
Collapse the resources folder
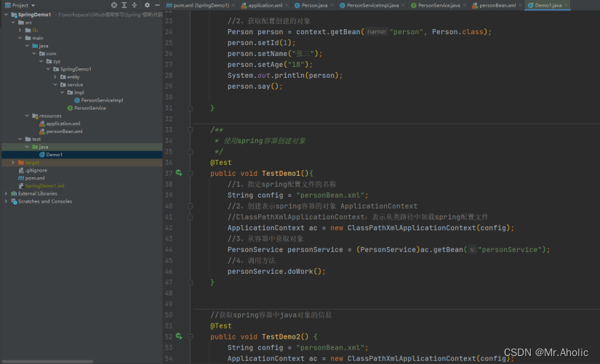(27, 116)
